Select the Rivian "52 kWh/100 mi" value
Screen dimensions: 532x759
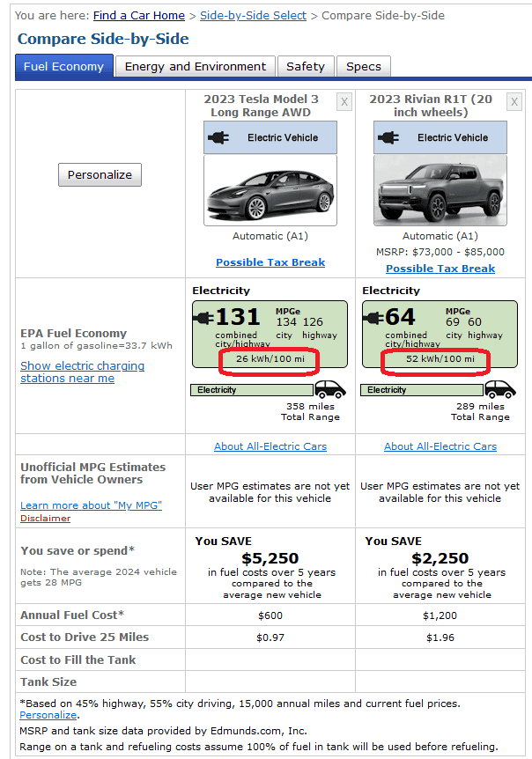[x=440, y=359]
